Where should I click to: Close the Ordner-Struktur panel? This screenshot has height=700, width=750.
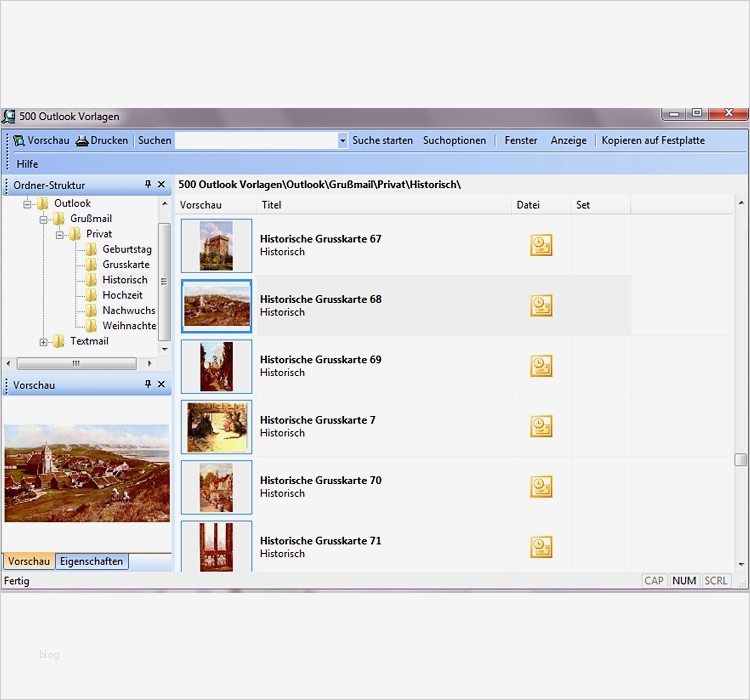tap(161, 184)
